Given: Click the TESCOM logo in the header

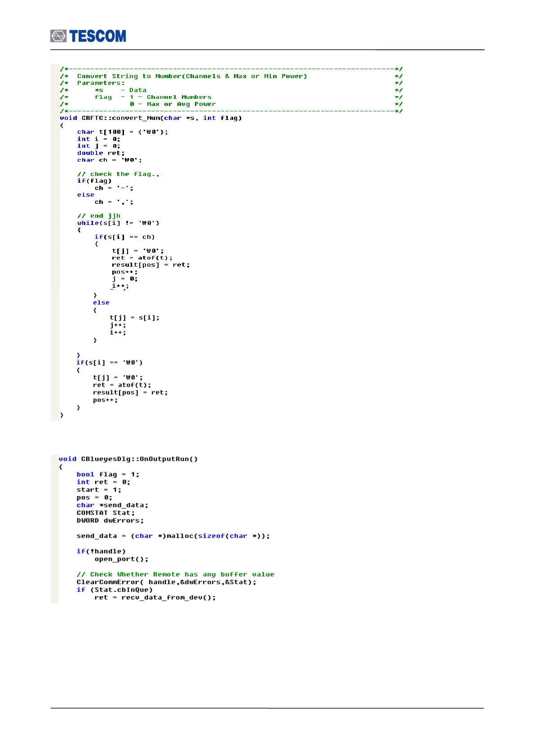Looking at the screenshot, I should coord(88,36).
